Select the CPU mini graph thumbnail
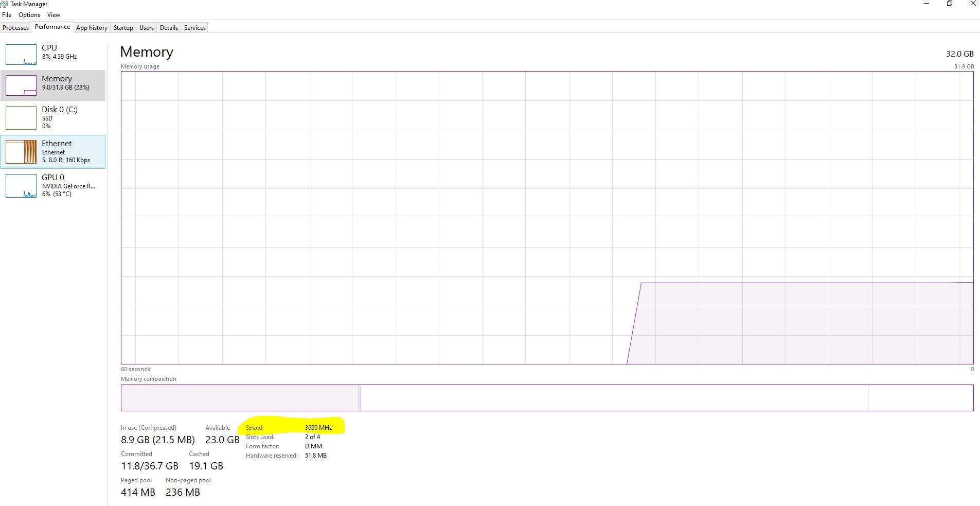This screenshot has height=506, width=980. tap(21, 55)
